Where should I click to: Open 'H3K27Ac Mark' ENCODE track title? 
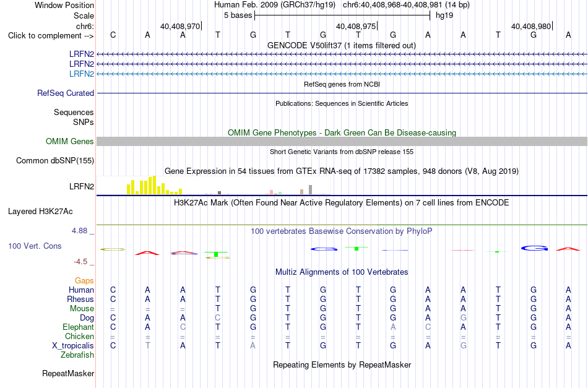pos(342,203)
